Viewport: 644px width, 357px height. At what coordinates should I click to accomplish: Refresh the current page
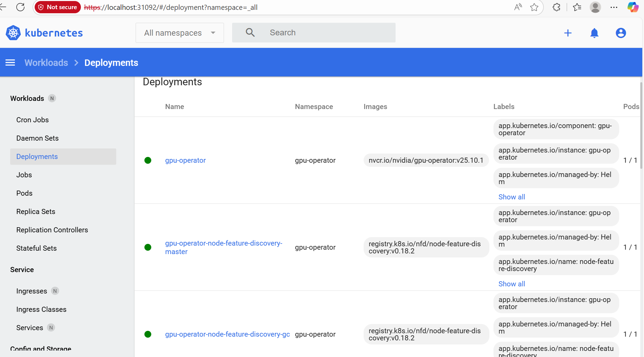pyautogui.click(x=20, y=7)
